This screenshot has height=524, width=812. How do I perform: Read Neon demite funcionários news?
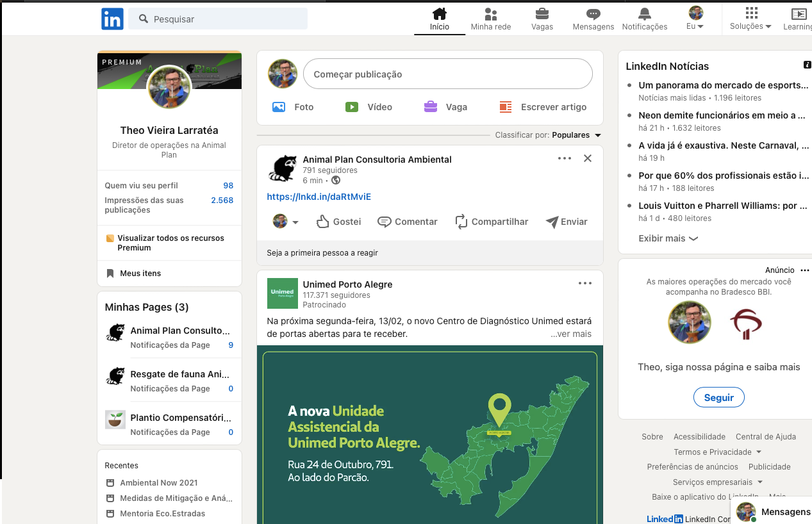pyautogui.click(x=722, y=115)
